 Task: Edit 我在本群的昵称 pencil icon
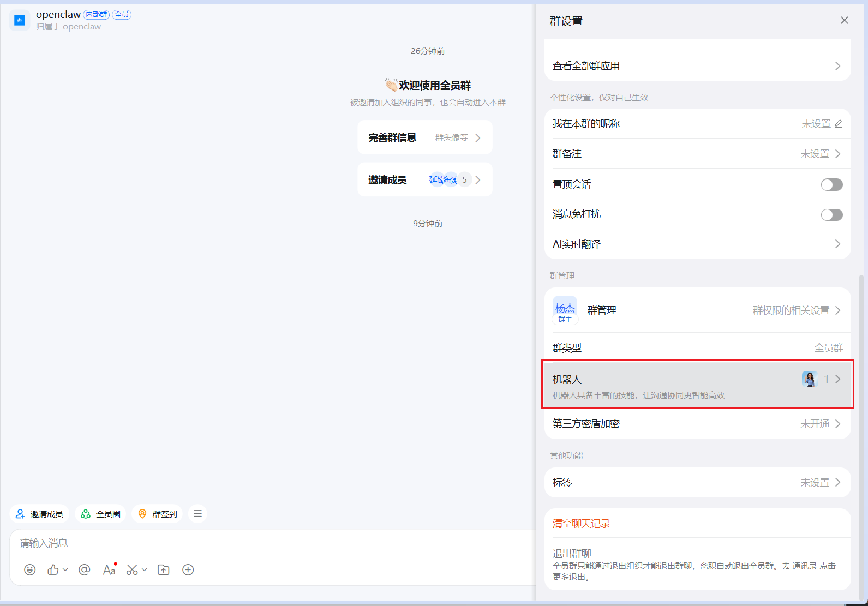point(839,124)
